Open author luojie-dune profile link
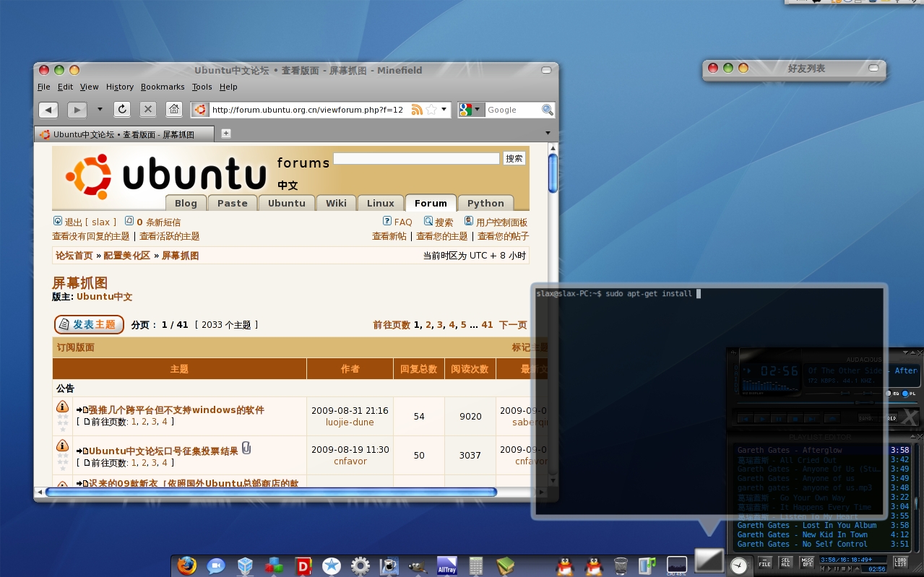 coord(350,422)
